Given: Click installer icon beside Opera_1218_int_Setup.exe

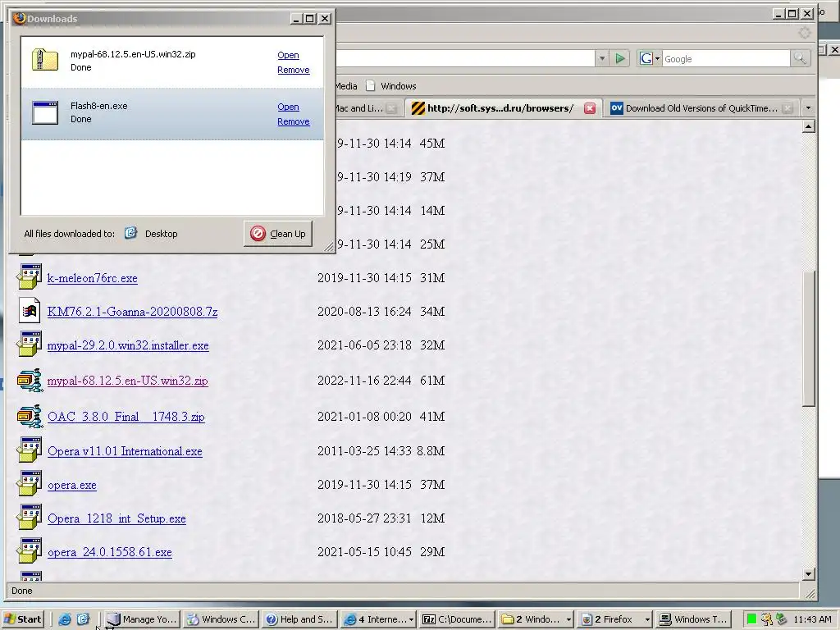Looking at the screenshot, I should pyautogui.click(x=30, y=518).
